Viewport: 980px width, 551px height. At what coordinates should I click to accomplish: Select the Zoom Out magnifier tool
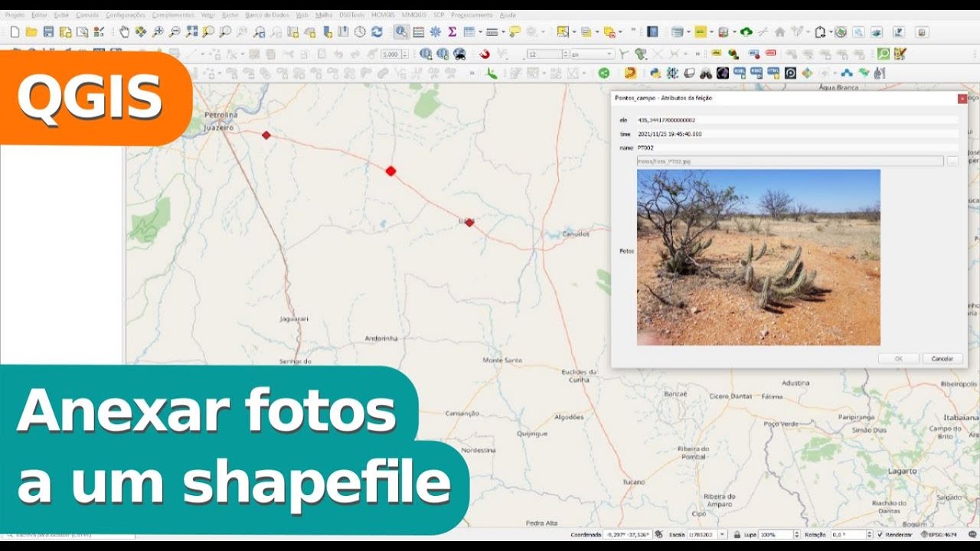click(175, 32)
